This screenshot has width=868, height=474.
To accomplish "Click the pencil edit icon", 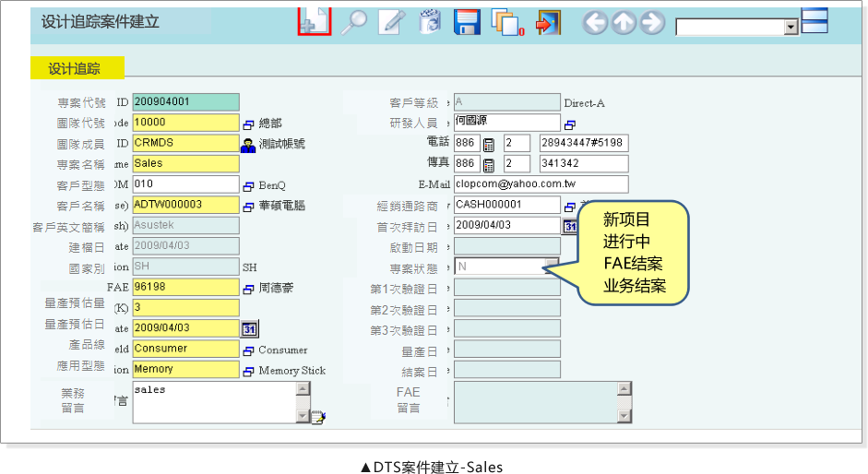I will coord(392,22).
